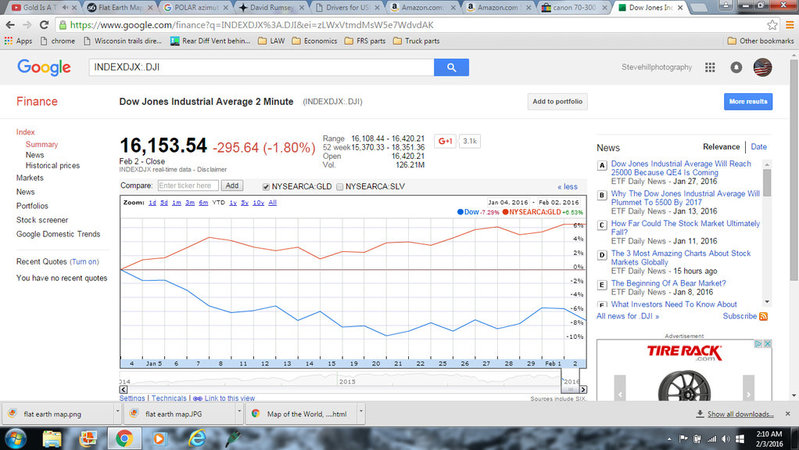This screenshot has height=450, width=799.
Task: Check the NYSEARCA:SLV comparison checkbox
Action: (340, 187)
